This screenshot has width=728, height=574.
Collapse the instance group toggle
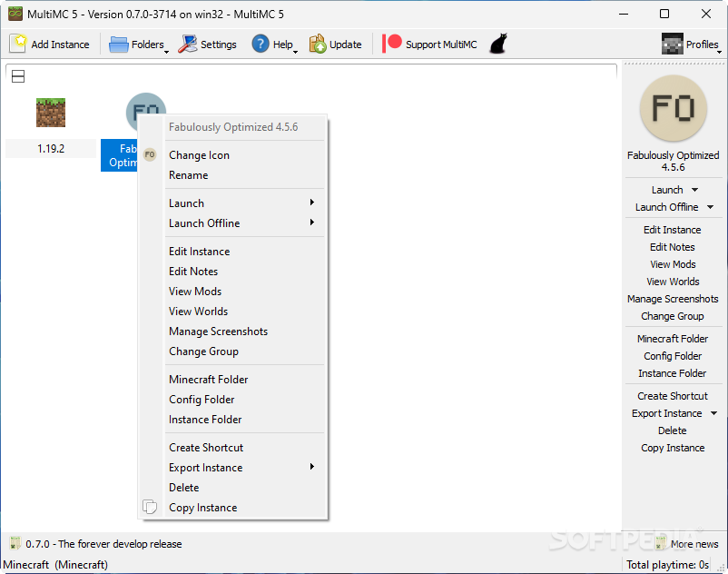point(18,76)
